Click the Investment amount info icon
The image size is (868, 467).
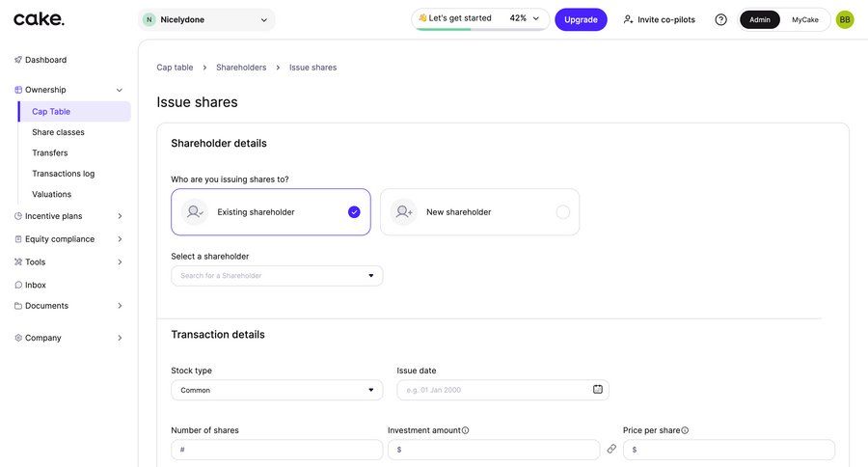point(466,430)
